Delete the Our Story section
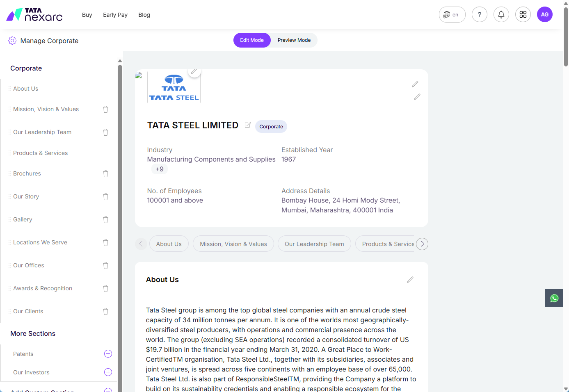 (105, 197)
